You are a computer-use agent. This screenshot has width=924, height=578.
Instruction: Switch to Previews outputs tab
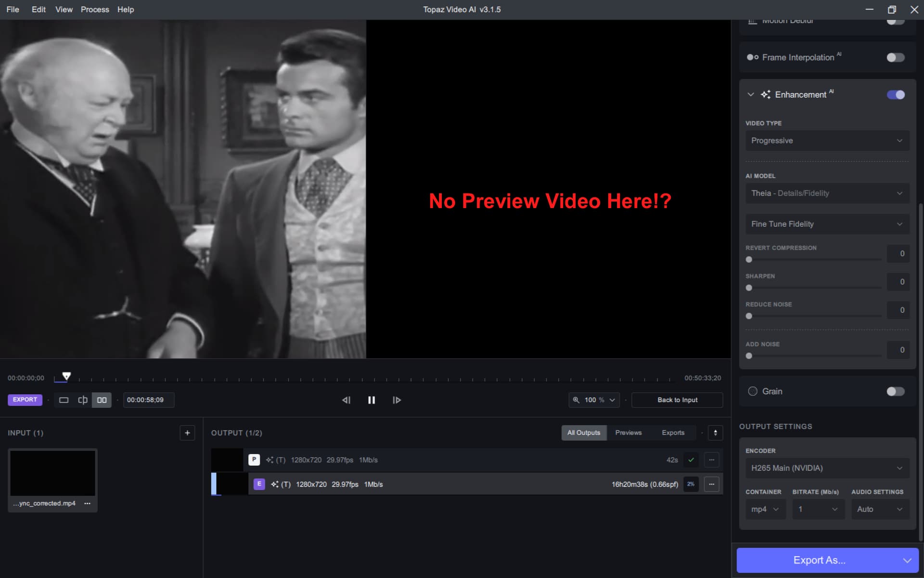click(x=628, y=433)
